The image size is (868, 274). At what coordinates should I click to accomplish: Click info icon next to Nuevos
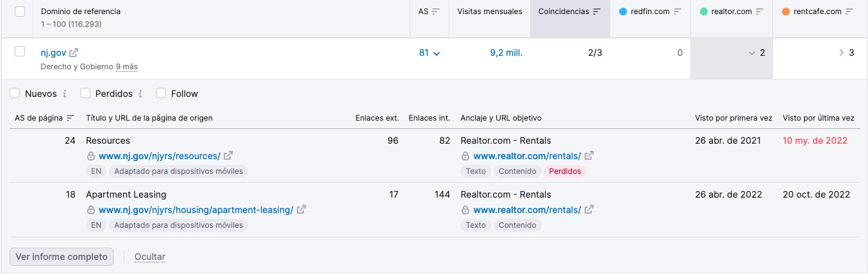[65, 94]
